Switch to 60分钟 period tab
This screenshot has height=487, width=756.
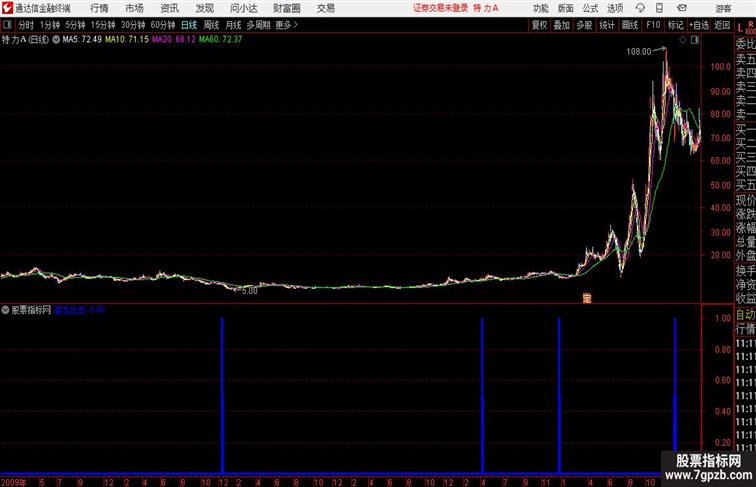(163, 25)
